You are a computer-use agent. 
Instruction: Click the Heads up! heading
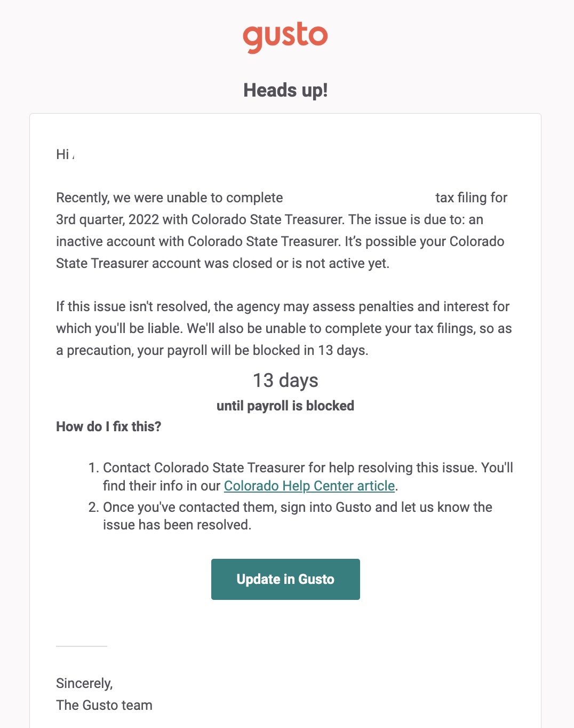[285, 90]
